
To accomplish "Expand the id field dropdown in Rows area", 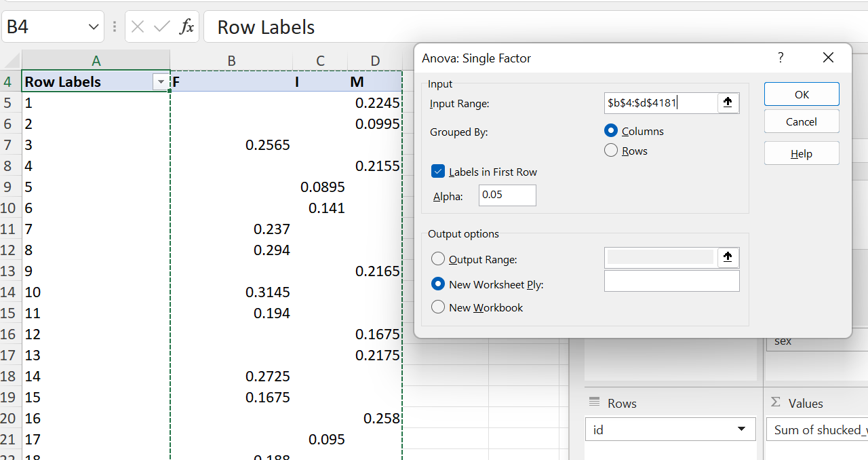I will click(741, 429).
